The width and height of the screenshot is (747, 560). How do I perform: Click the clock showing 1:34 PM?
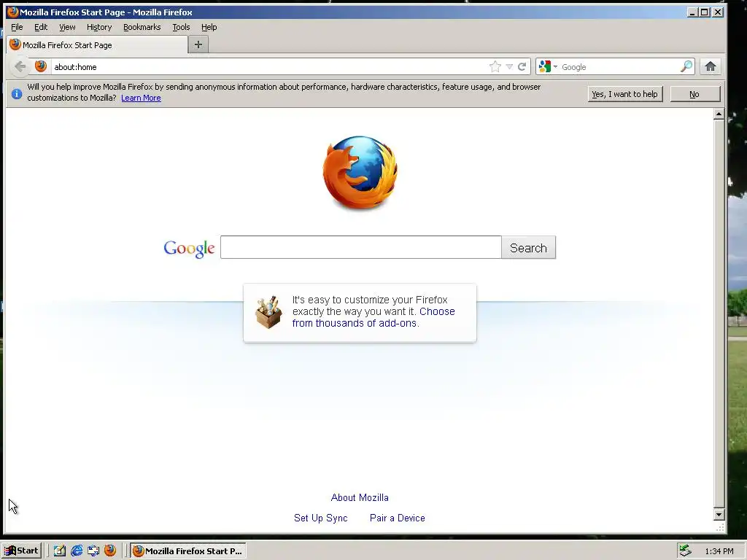tap(719, 551)
